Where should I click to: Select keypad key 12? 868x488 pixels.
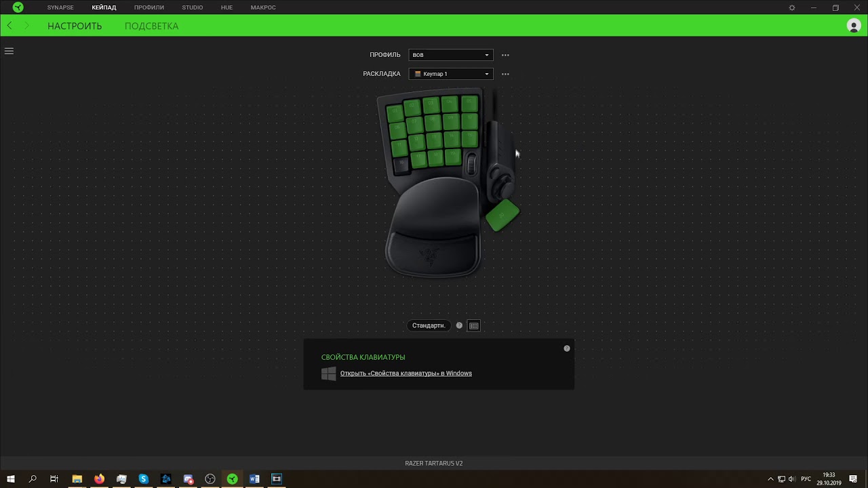417,142
